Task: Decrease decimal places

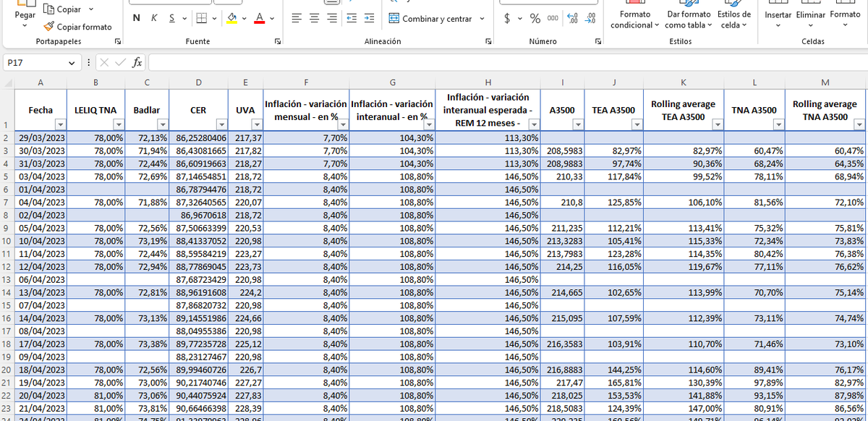Action: point(590,18)
